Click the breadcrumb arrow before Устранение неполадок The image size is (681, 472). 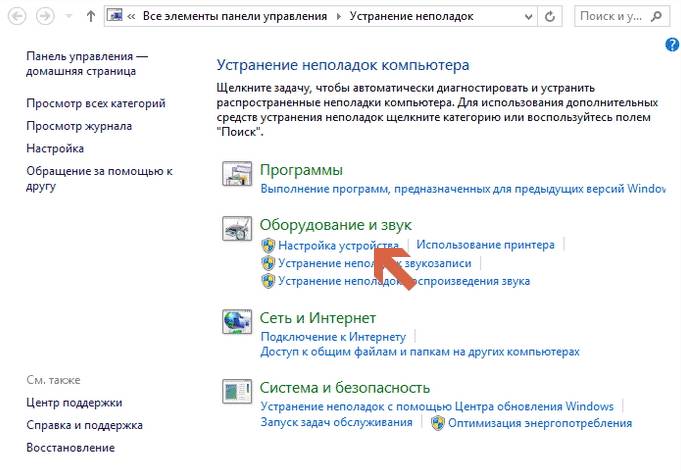pyautogui.click(x=340, y=17)
